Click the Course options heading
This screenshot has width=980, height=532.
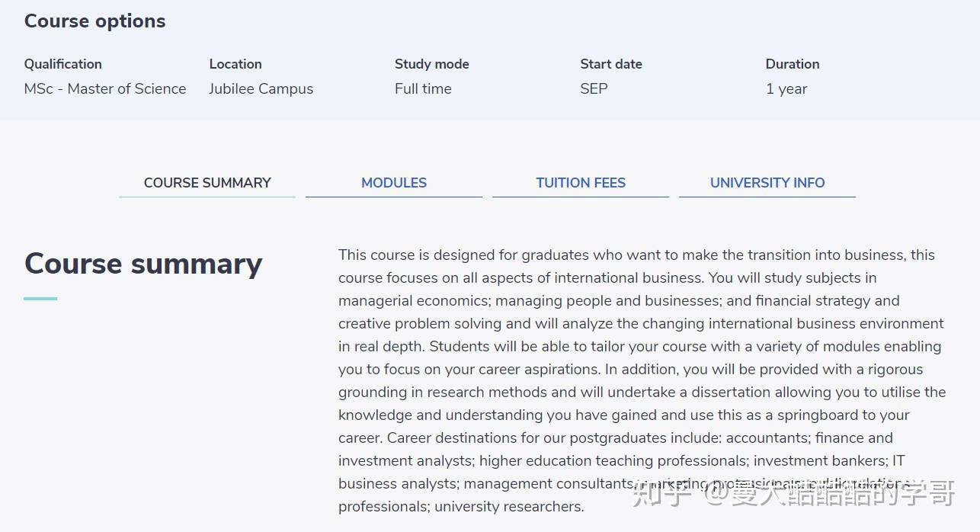[x=95, y=21]
